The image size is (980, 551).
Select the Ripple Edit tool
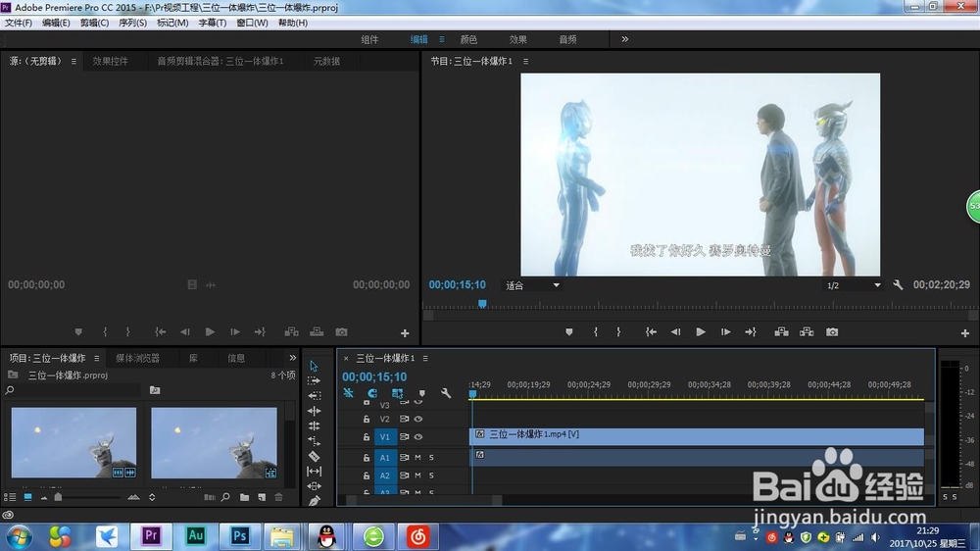click(314, 411)
